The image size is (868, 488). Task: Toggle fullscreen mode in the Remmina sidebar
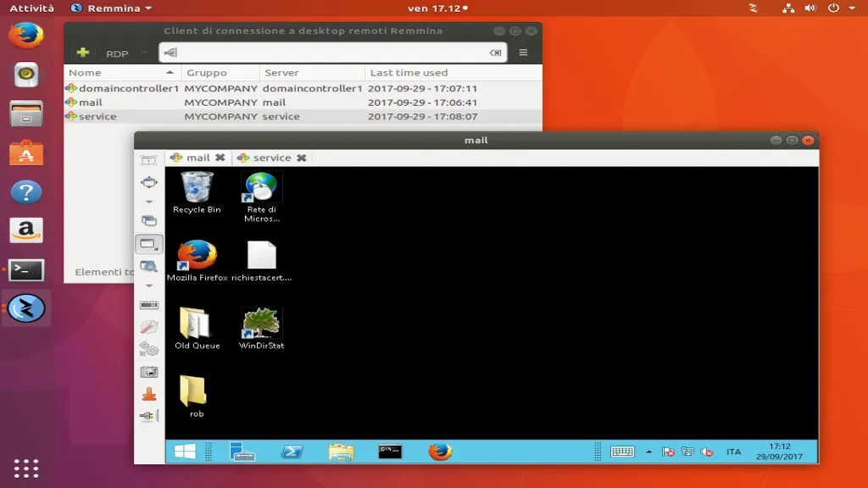(149, 182)
